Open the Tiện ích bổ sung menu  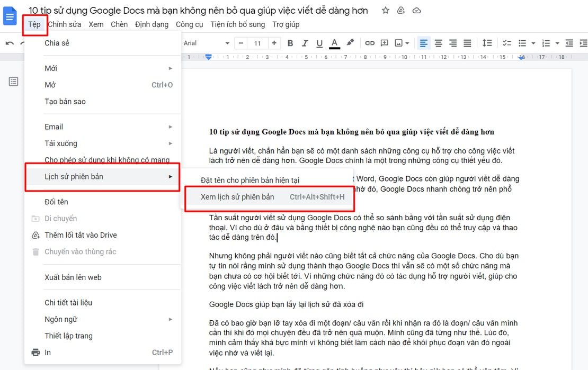pyautogui.click(x=238, y=24)
